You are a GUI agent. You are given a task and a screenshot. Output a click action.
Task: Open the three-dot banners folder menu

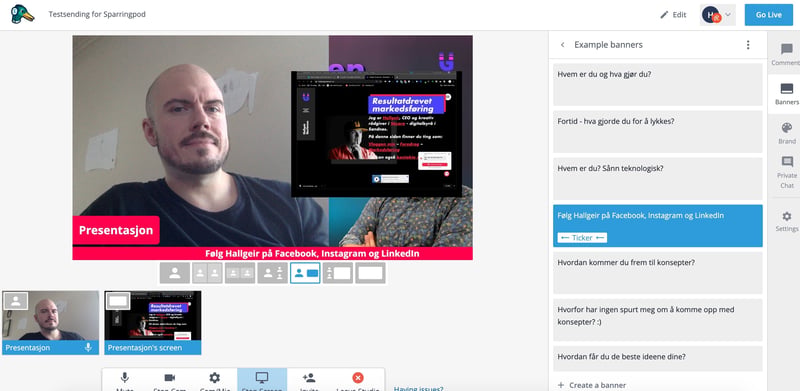click(x=748, y=45)
